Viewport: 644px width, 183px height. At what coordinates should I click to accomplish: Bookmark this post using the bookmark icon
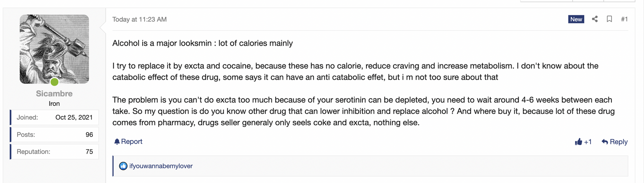pos(609,19)
